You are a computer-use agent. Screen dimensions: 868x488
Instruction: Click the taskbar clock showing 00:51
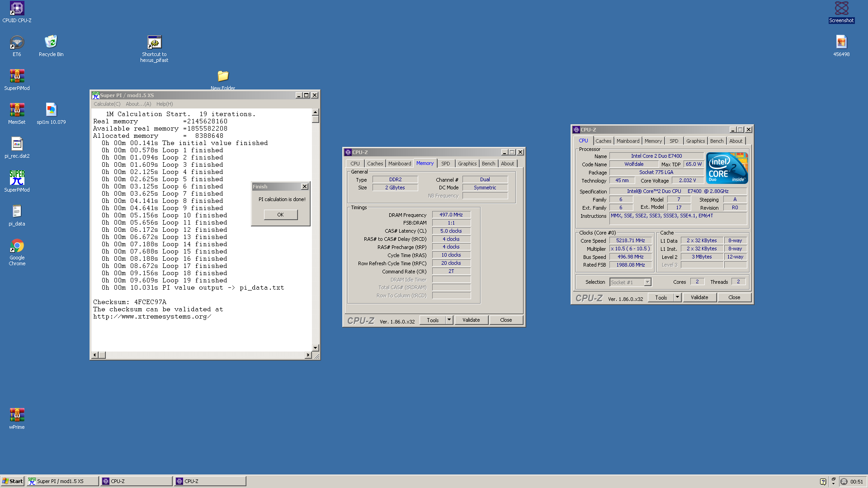tap(857, 482)
